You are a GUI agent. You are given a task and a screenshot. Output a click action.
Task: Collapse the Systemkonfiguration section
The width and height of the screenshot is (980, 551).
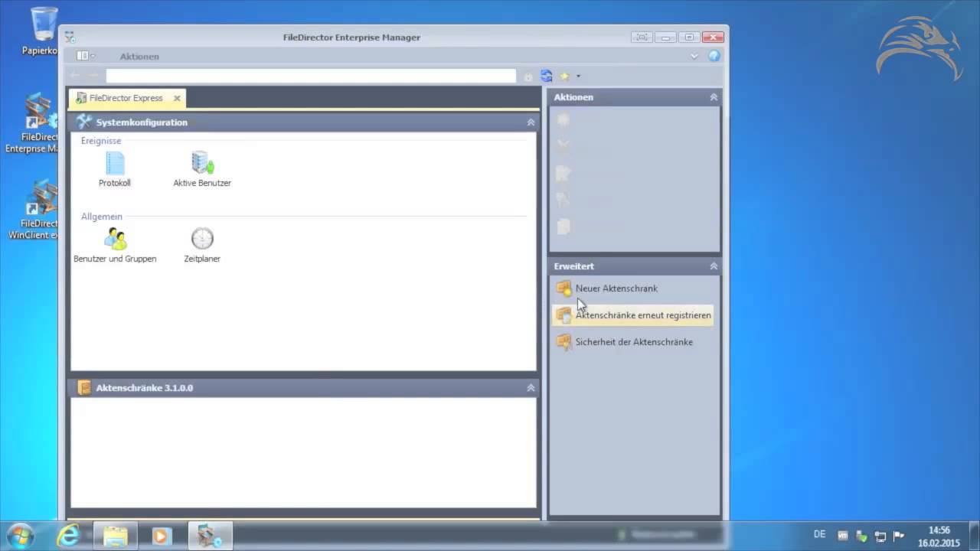531,122
